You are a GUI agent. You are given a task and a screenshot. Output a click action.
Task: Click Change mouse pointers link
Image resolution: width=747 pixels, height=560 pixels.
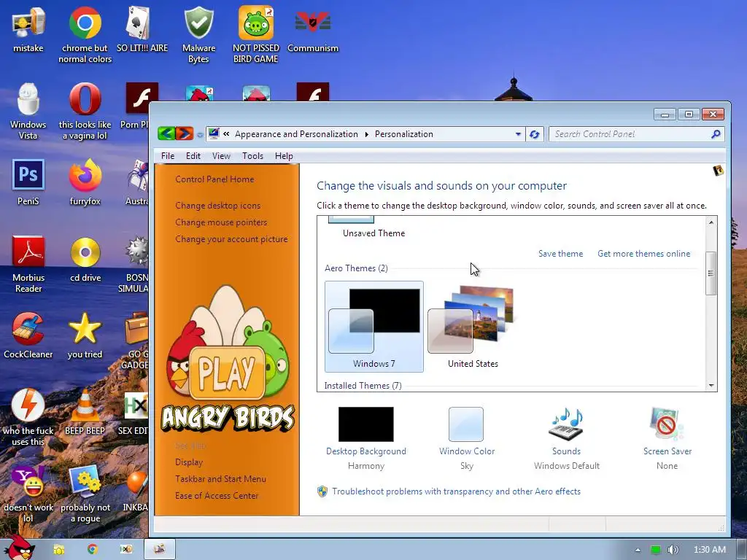click(x=221, y=222)
